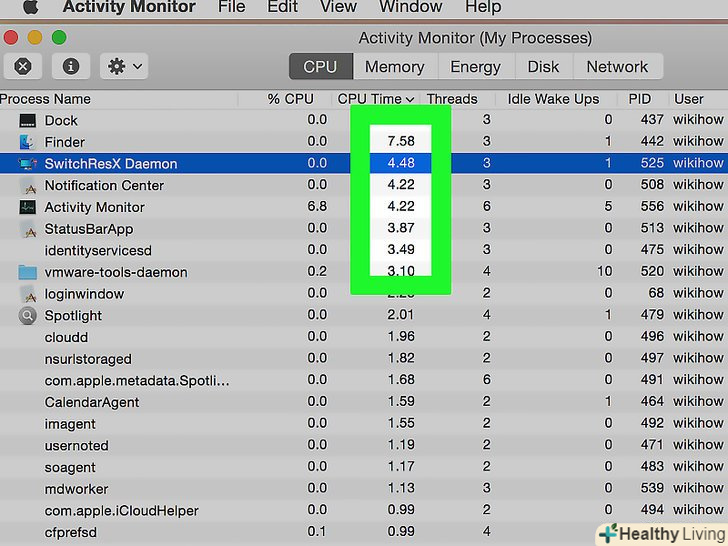Open the Activity Monitor application menu
This screenshot has width=728, height=546.
129,6
